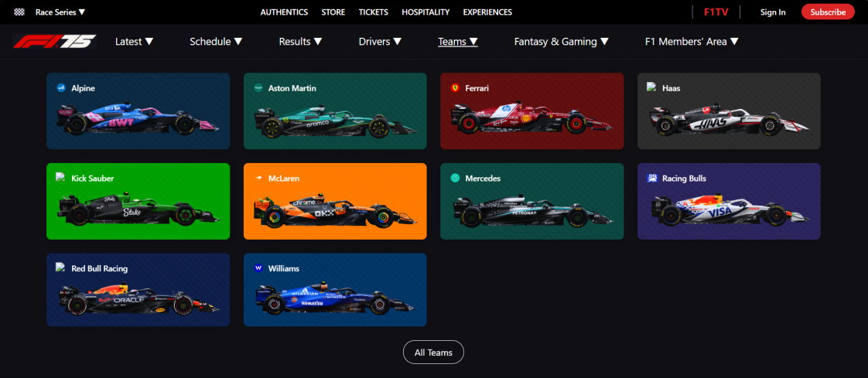This screenshot has height=378, width=868.
Task: Click the checkered flag icon
Action: (19, 12)
